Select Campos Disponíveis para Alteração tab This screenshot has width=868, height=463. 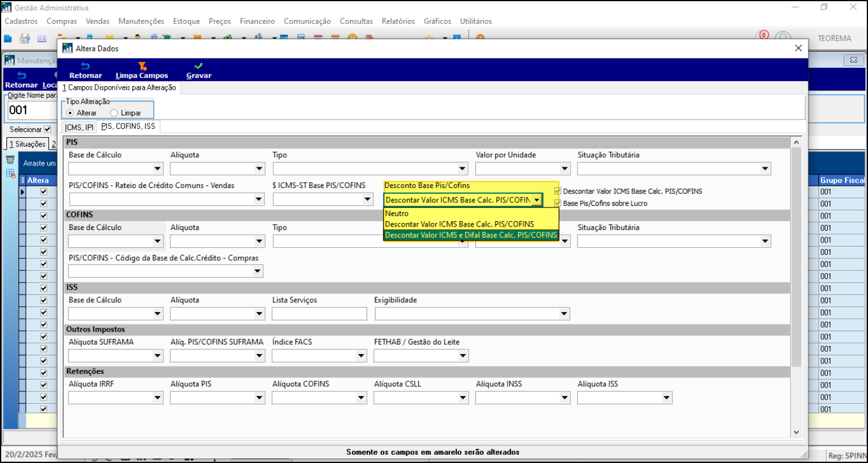(119, 88)
